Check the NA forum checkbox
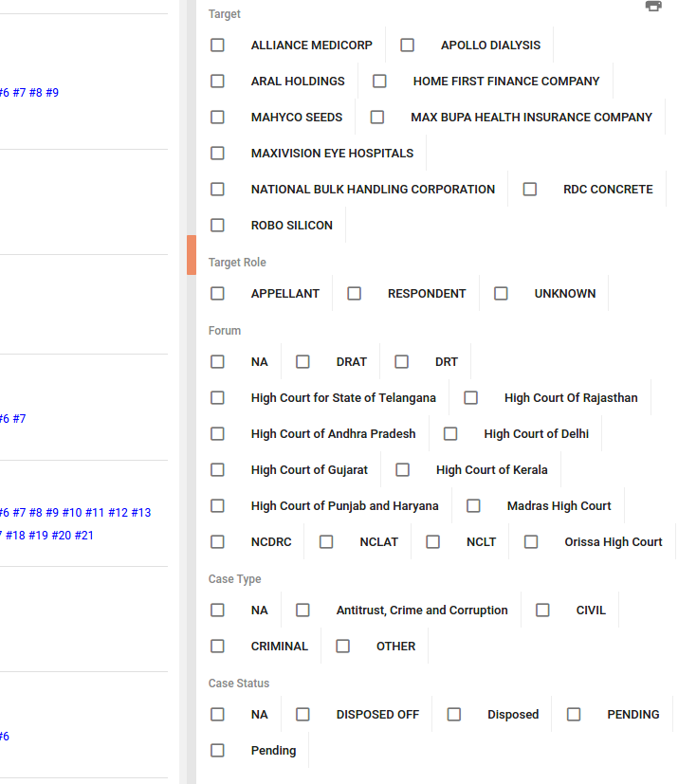678x784 pixels. [217, 361]
